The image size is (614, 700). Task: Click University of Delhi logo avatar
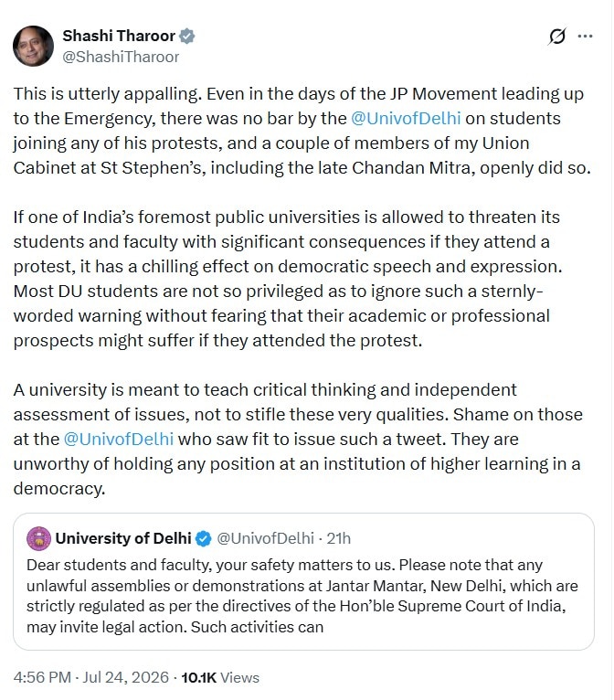(x=38, y=538)
